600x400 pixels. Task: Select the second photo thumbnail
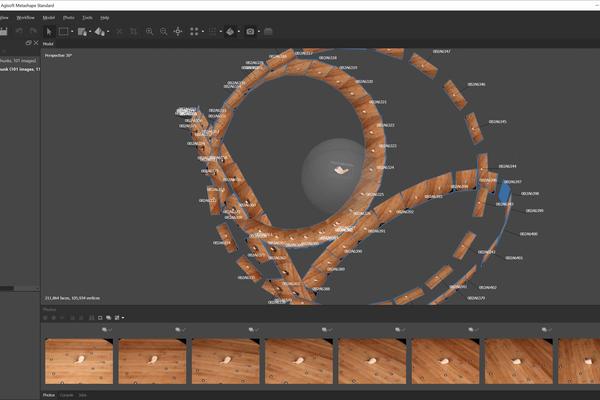click(x=152, y=361)
